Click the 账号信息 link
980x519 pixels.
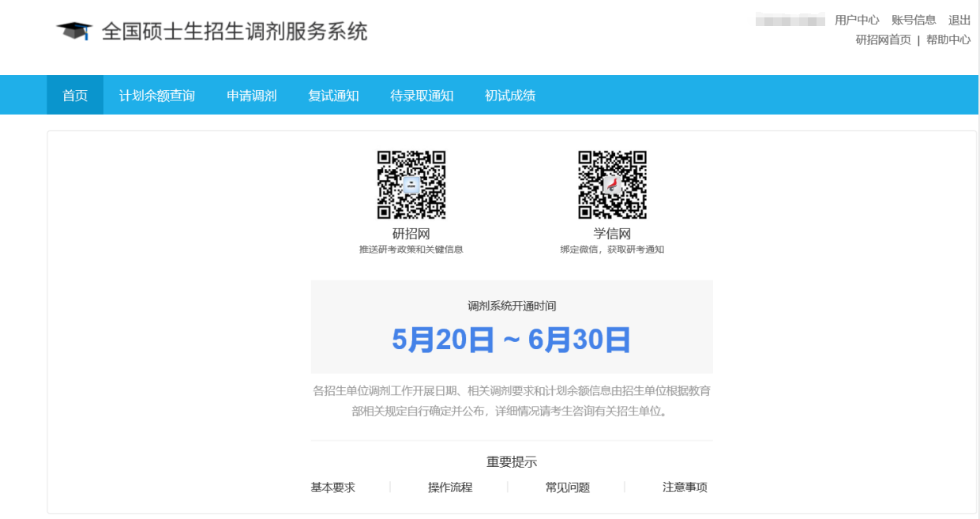(x=914, y=21)
